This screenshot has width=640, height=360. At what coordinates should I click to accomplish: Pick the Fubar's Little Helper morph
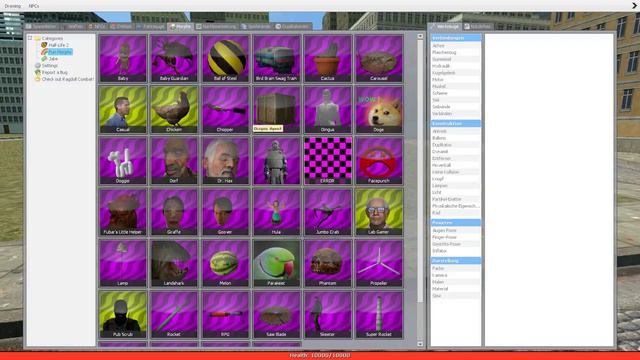(123, 212)
